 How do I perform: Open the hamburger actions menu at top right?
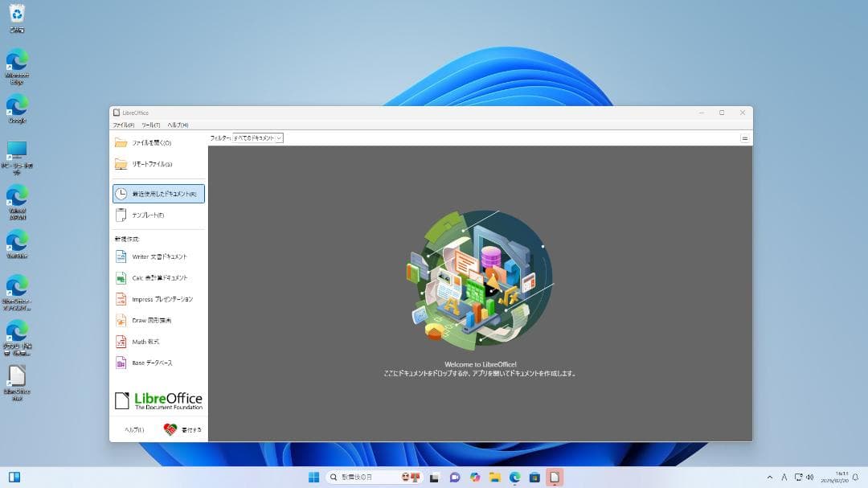point(744,138)
